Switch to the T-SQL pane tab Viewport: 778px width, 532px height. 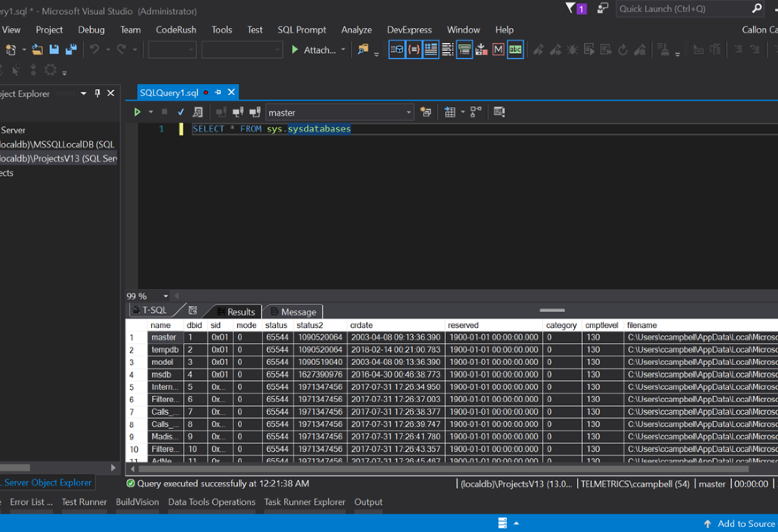click(154, 310)
